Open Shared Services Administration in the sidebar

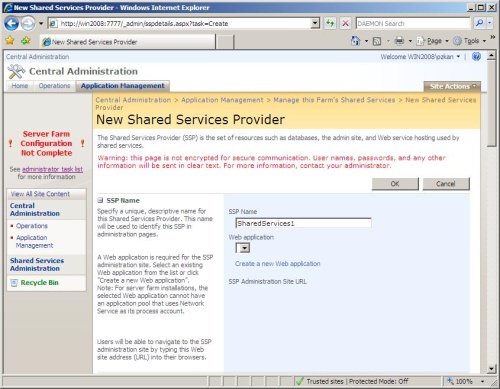coord(37,265)
